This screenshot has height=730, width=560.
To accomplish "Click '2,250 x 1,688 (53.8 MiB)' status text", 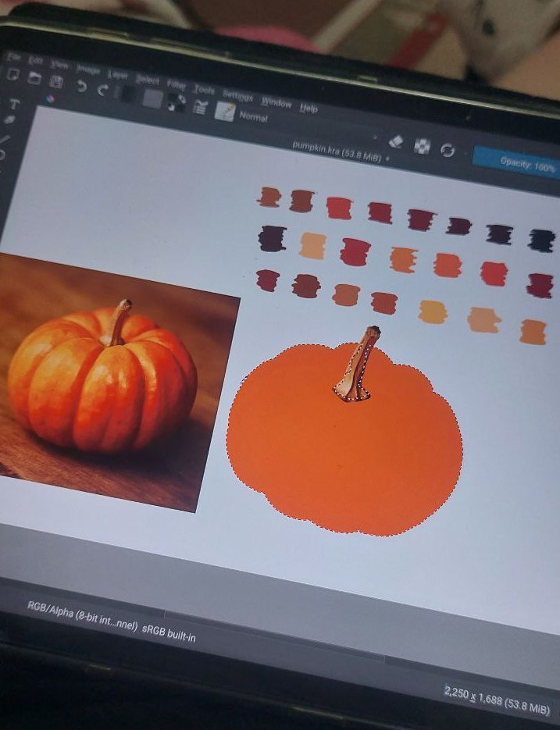I will [x=497, y=700].
